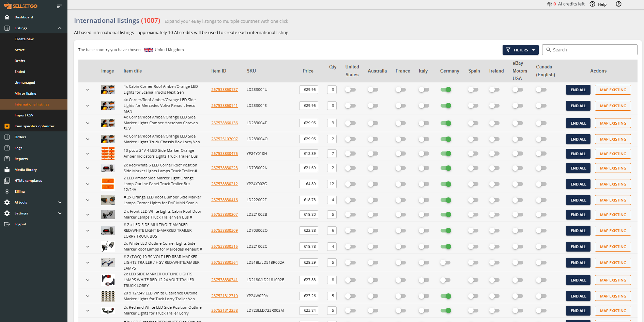Click MAP EXISTING for SKU YP24W020A
Image resolution: width=644 pixels, height=322 pixels.
pos(613,296)
